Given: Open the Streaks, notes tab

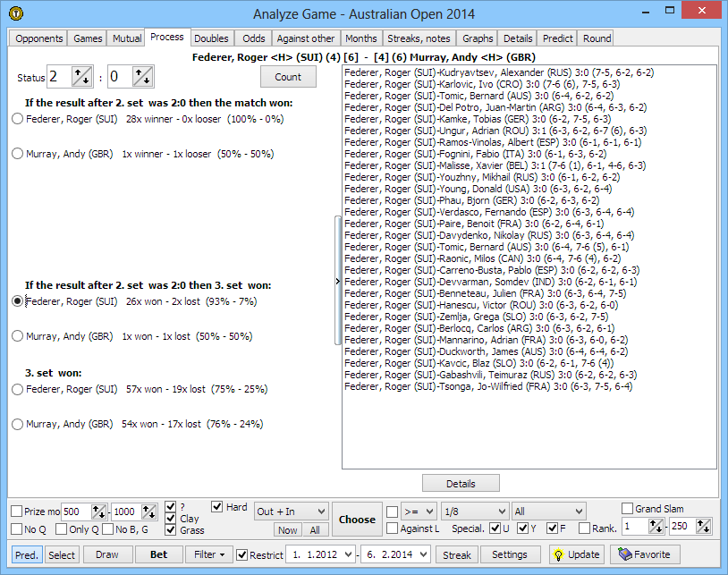Looking at the screenshot, I should [x=419, y=38].
